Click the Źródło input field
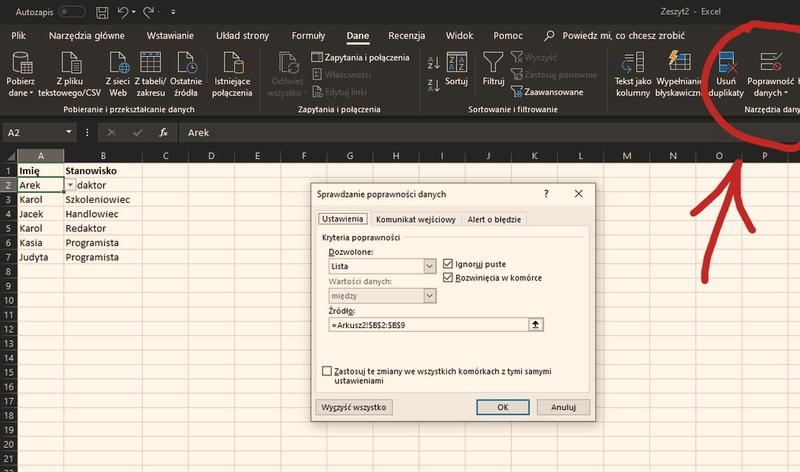The image size is (800, 472). (x=428, y=325)
